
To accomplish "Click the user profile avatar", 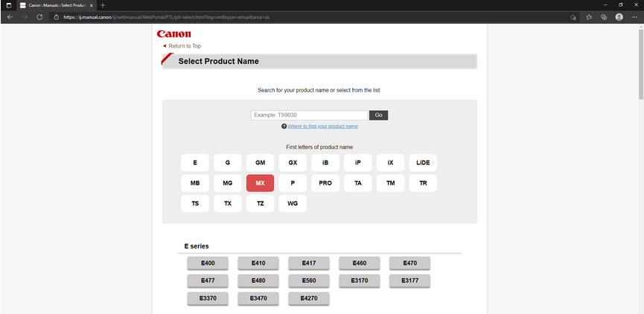I will click(x=619, y=16).
